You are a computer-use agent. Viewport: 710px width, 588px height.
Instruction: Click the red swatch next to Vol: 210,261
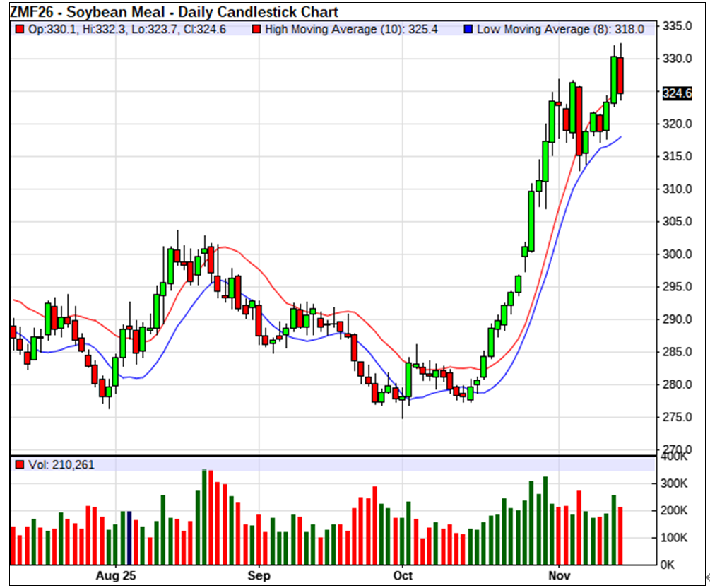click(19, 465)
